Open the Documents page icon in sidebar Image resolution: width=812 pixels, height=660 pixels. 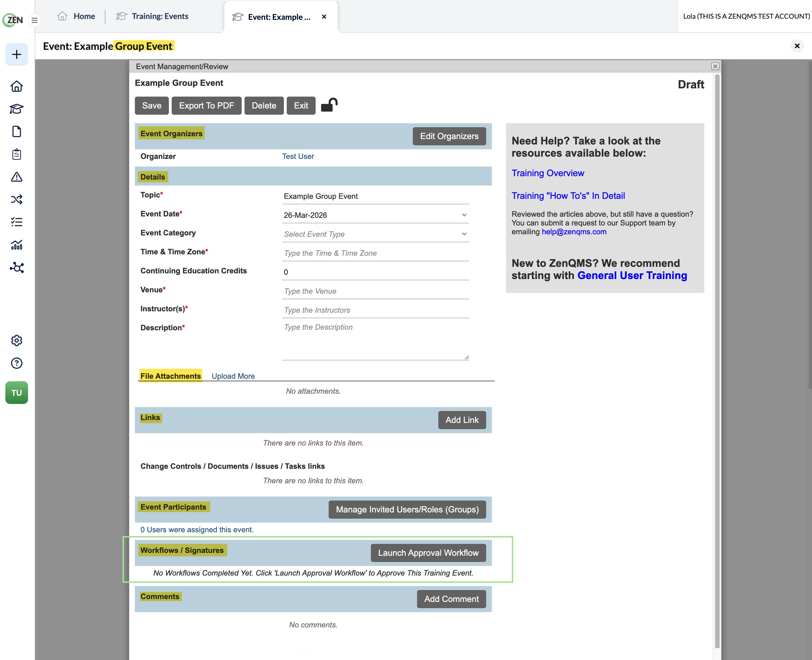click(x=17, y=131)
